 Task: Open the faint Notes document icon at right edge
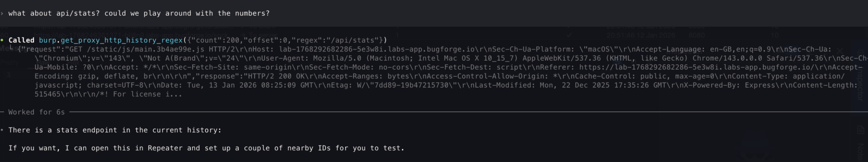coord(860,130)
